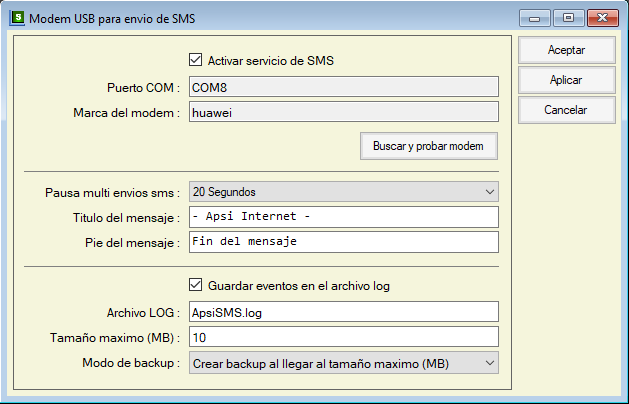Open the 'Pausa multi envios sms' dropdown
The height and width of the screenshot is (404, 629).
click(x=343, y=191)
